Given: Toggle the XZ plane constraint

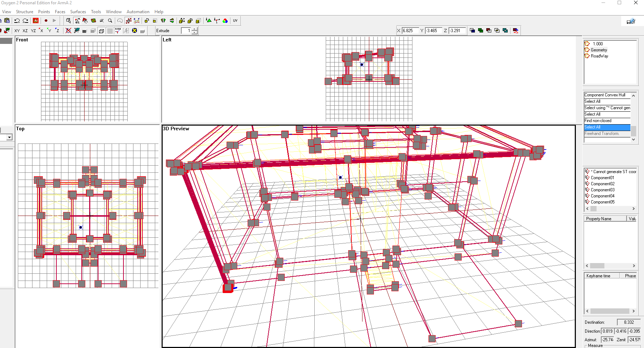Looking at the screenshot, I should [x=25, y=31].
